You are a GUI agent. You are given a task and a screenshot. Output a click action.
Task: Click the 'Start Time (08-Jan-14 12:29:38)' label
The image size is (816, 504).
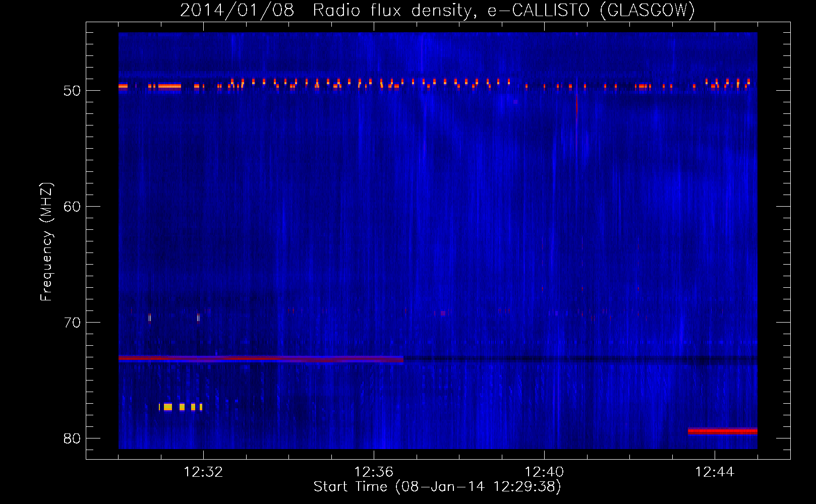pos(437,487)
